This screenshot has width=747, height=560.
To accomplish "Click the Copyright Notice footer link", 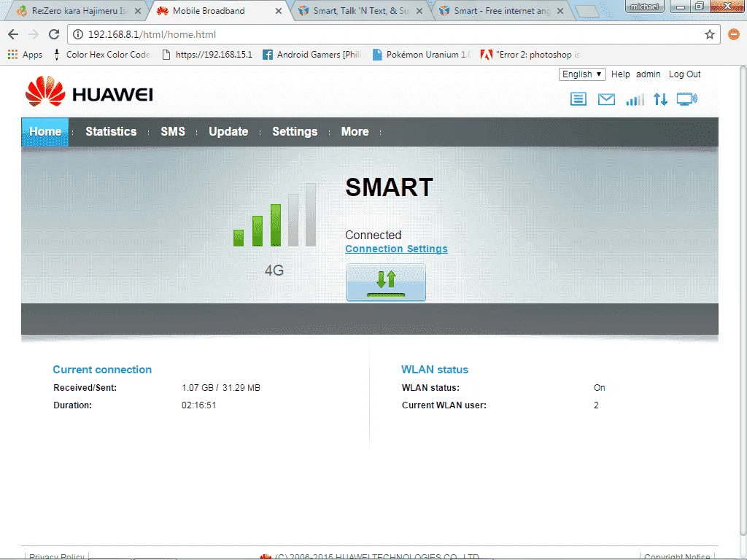I will pos(677,556).
